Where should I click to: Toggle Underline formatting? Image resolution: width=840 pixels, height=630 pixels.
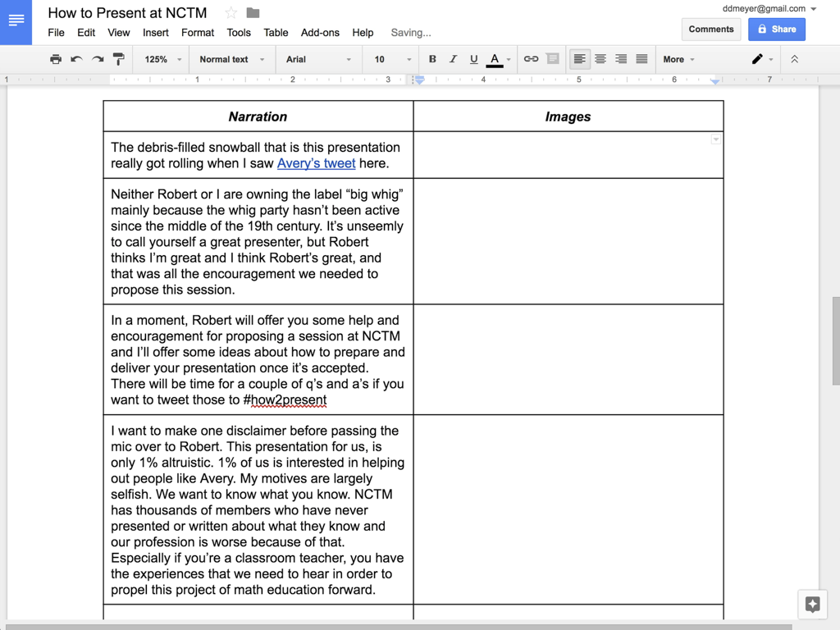click(x=473, y=59)
